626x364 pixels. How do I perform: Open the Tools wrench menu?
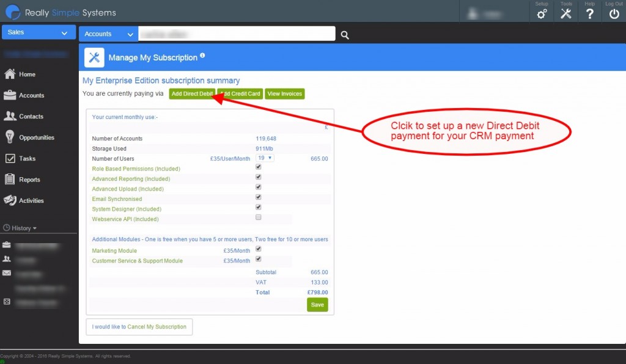point(565,13)
